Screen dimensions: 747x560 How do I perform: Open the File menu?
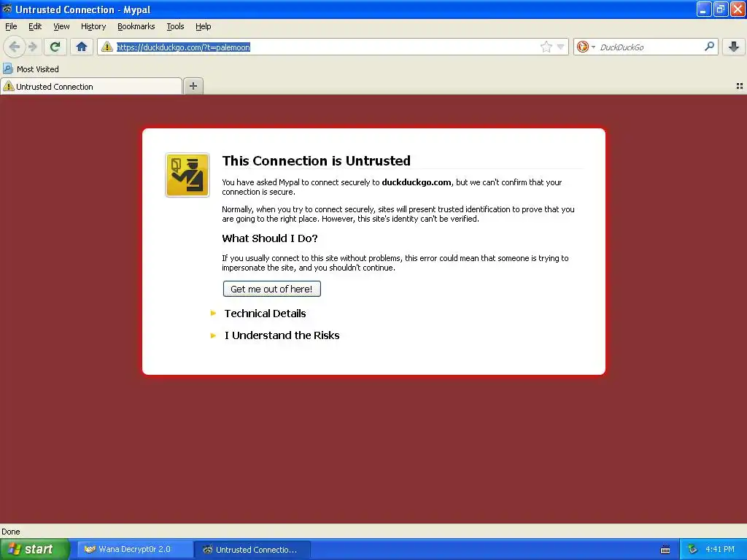pos(11,26)
